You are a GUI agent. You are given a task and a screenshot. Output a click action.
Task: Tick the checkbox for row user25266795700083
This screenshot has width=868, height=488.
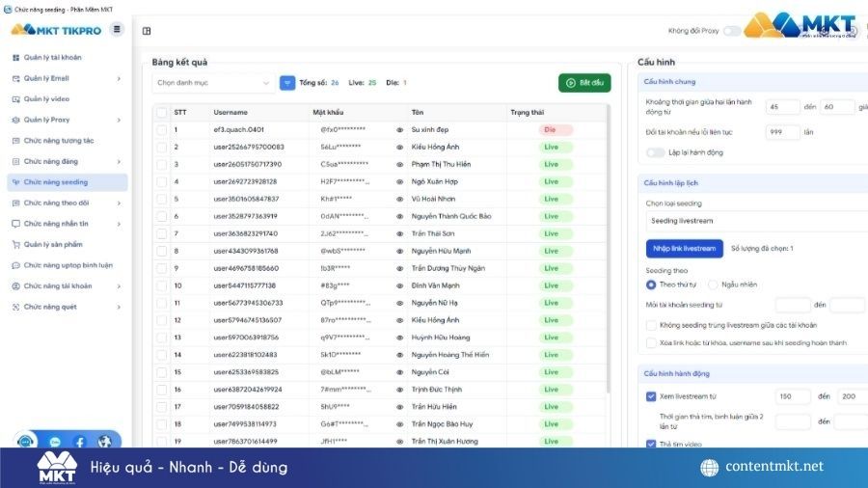162,148
